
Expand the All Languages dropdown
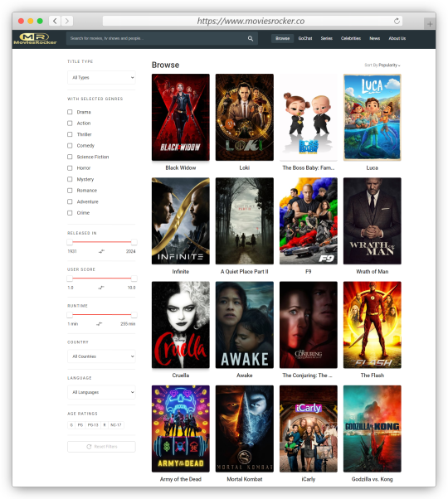coord(101,392)
